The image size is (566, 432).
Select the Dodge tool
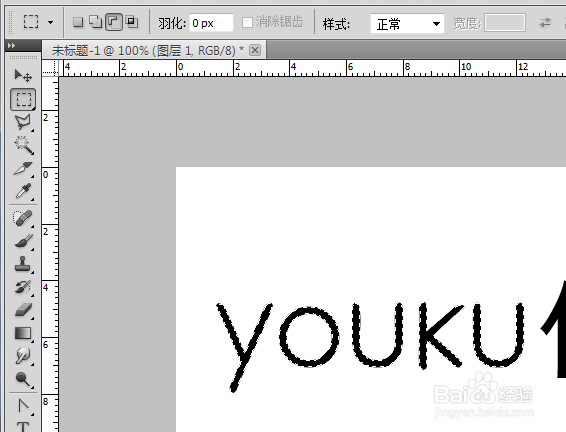click(23, 379)
